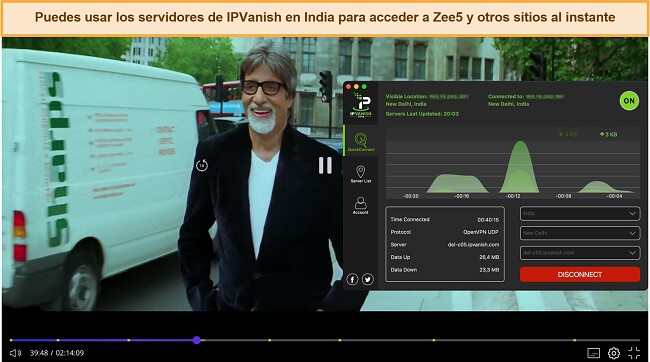The width and height of the screenshot is (650, 362).
Task: Click the Server value del-c05.ipvanish.com
Action: click(473, 245)
